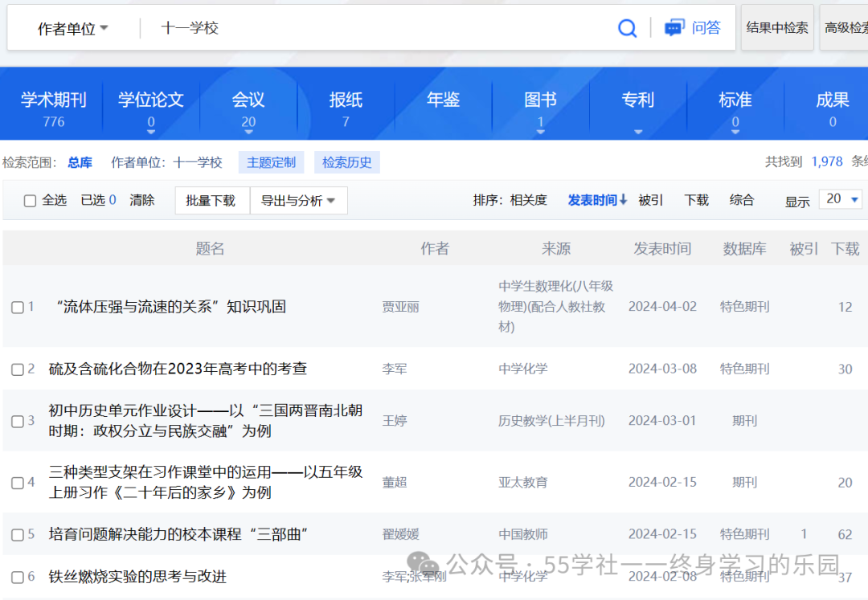Expand the 图书 tab arrow
The height and width of the screenshot is (600, 868).
click(541, 133)
